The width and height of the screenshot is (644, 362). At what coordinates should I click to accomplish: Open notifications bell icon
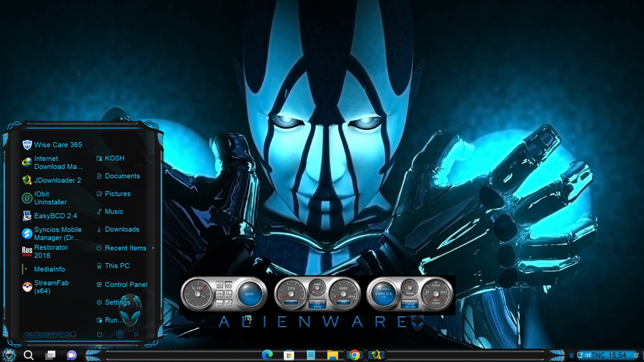636,355
